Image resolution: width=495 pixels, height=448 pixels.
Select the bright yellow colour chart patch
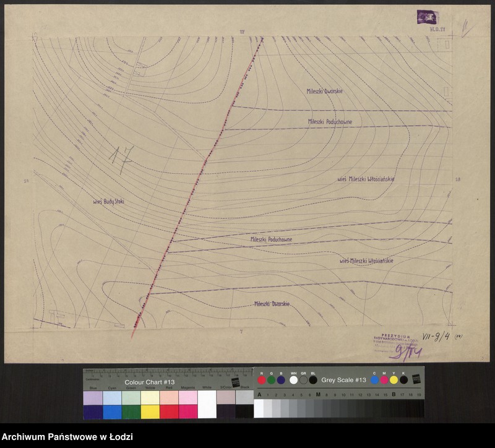point(150,411)
